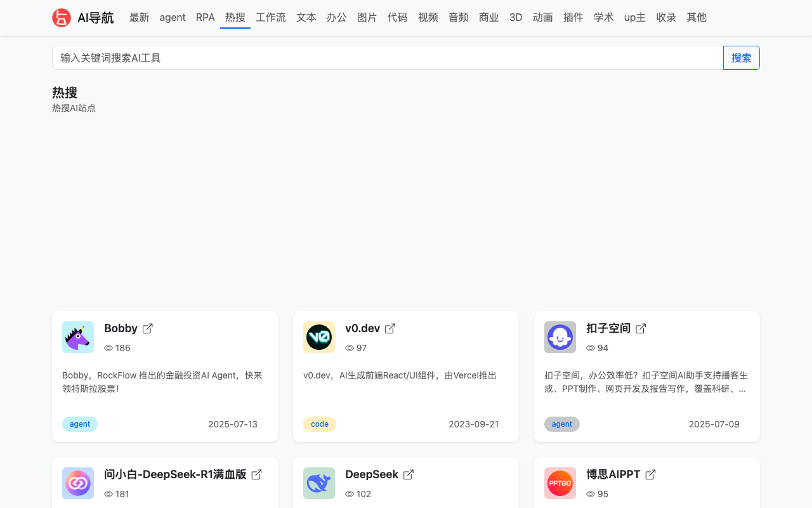Click the AI导航 site title
Screen dimensions: 812x508
click(96, 18)
